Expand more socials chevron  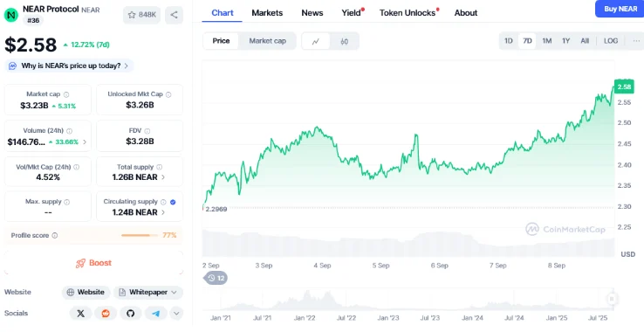[x=176, y=314]
